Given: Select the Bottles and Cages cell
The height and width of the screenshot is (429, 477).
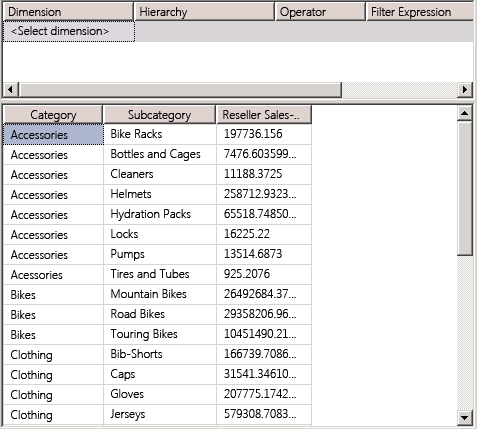Looking at the screenshot, I should 160,154.
